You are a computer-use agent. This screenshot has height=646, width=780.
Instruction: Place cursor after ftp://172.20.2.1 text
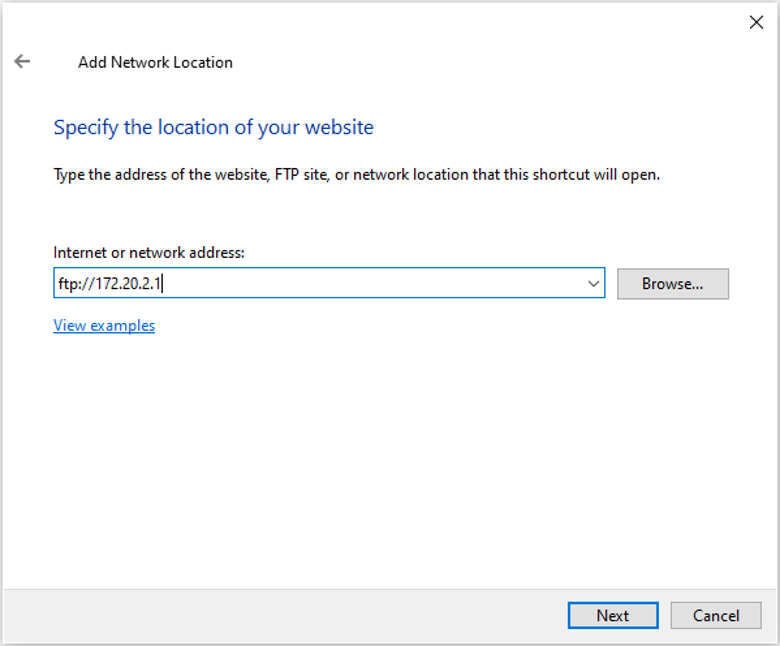[163, 283]
